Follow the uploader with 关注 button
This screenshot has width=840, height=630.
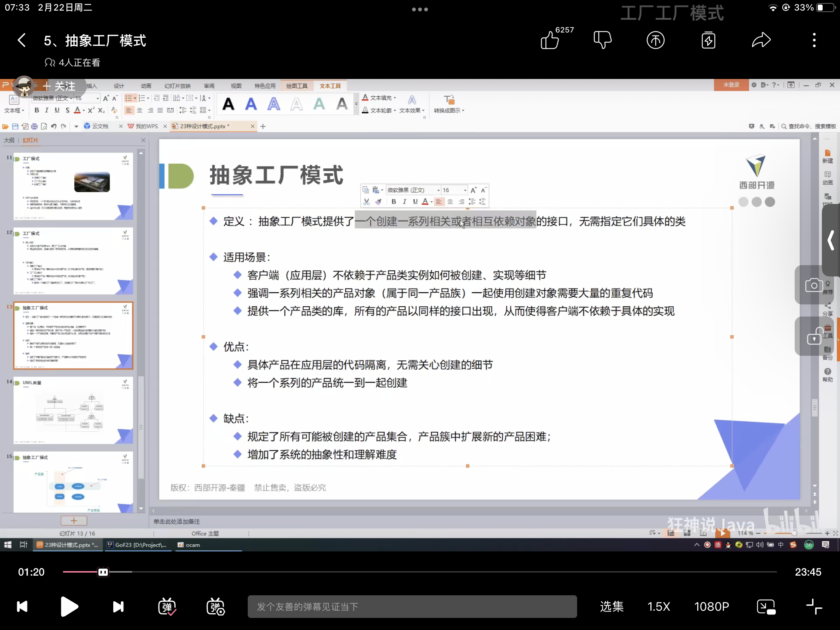[59, 86]
